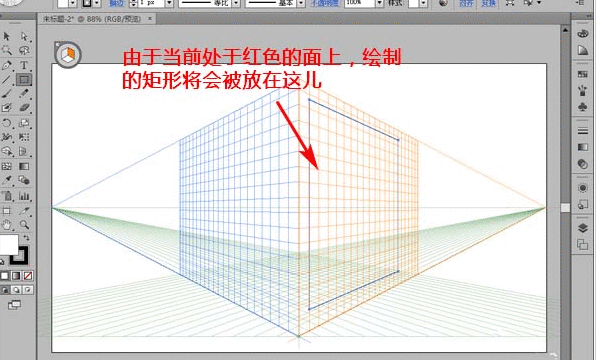This screenshot has height=360, width=598.
Task: Select the Free Transform tool
Action: pyautogui.click(x=24, y=137)
